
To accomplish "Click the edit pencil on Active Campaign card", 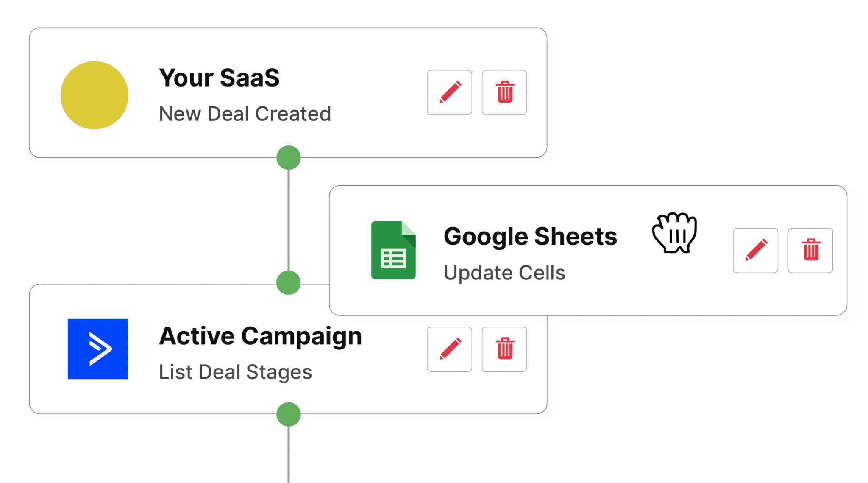I will tap(449, 350).
